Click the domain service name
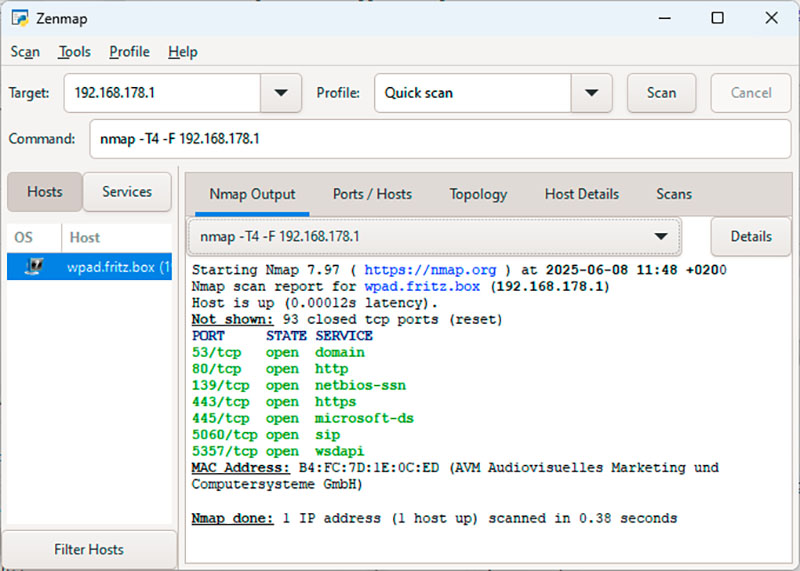 coord(339,353)
